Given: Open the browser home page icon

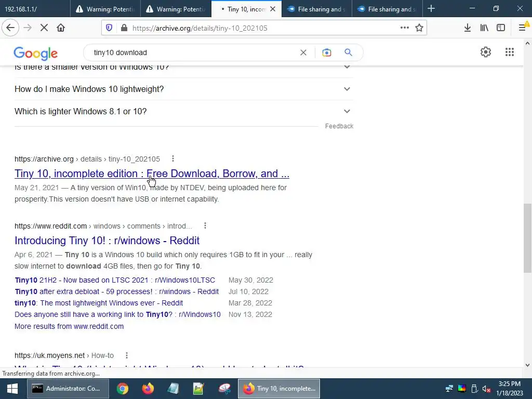Looking at the screenshot, I should tap(61, 28).
